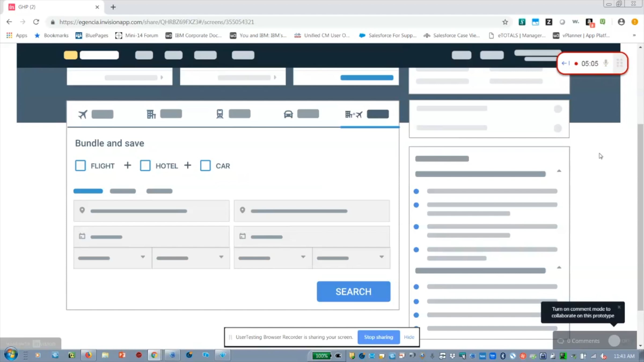Viewport: 644px width, 362px height.
Task: Click the blue SEARCH button
Action: 353,291
